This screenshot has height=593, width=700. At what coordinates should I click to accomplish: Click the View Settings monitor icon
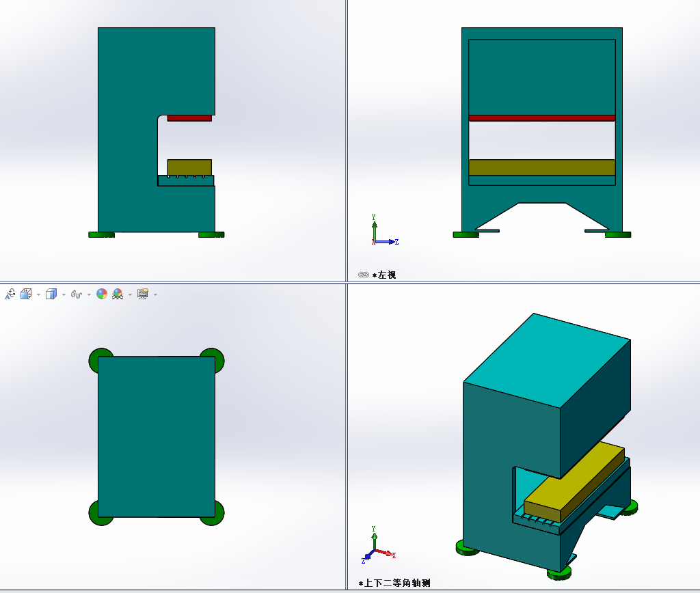point(143,294)
